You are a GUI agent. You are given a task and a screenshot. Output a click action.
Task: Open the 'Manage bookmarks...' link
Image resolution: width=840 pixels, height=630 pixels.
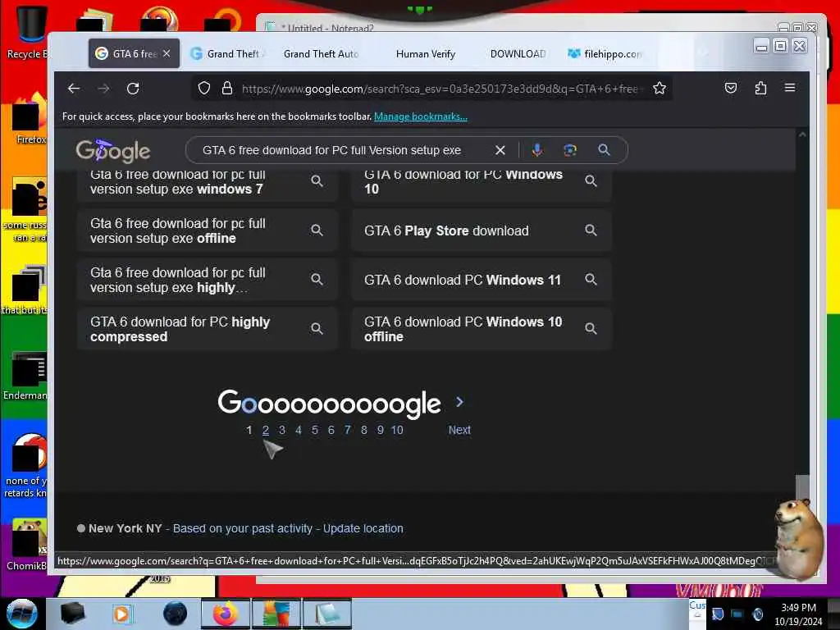421,116
